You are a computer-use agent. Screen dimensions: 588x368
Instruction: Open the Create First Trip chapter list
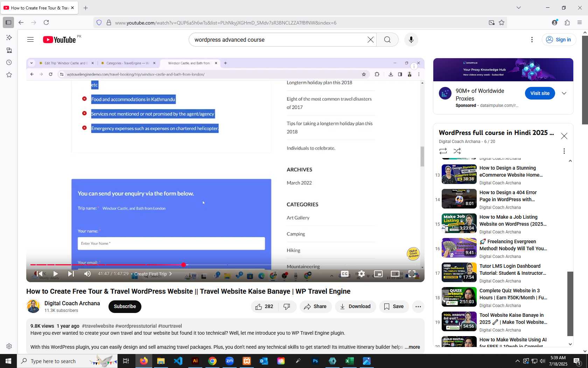[x=153, y=274]
